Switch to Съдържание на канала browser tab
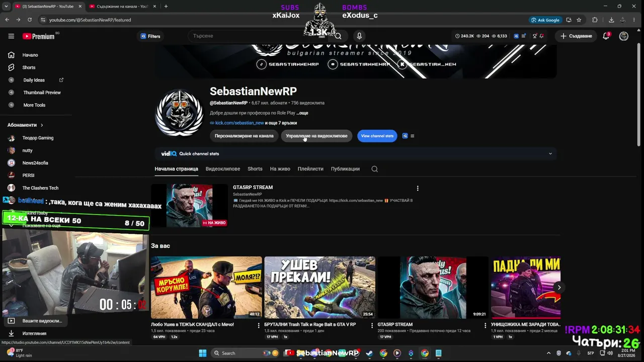 (x=122, y=7)
